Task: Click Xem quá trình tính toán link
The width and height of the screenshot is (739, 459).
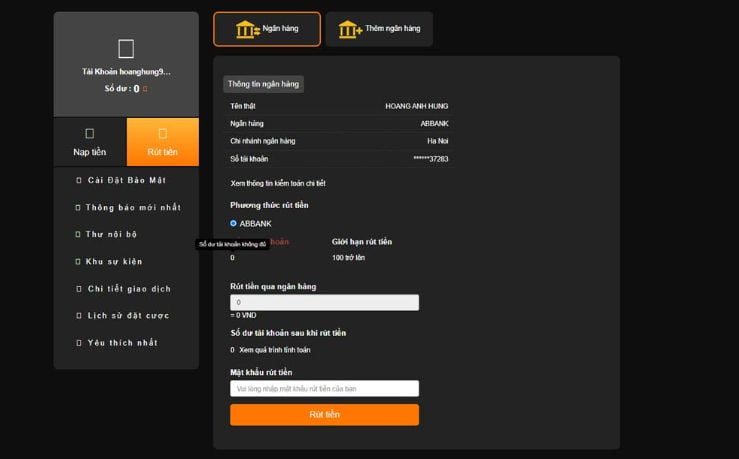Action: coord(275,350)
